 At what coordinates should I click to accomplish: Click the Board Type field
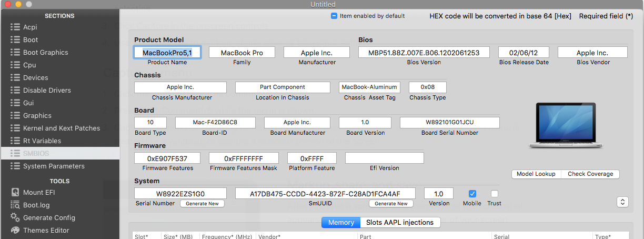pos(150,123)
